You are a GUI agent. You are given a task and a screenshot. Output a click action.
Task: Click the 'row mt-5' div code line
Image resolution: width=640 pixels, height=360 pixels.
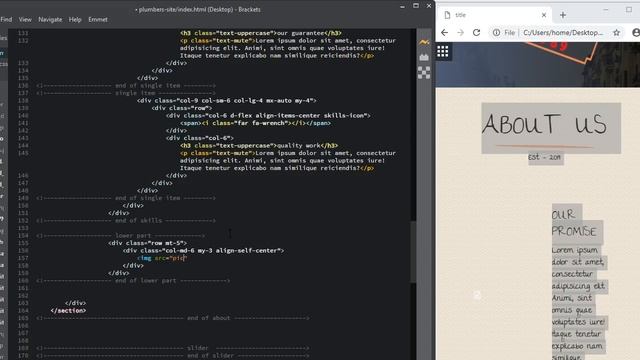click(x=147, y=243)
